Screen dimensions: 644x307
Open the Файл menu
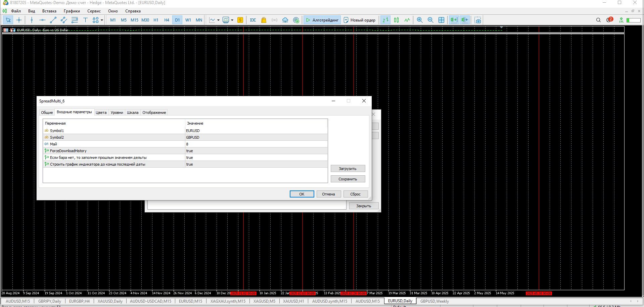(x=16, y=11)
